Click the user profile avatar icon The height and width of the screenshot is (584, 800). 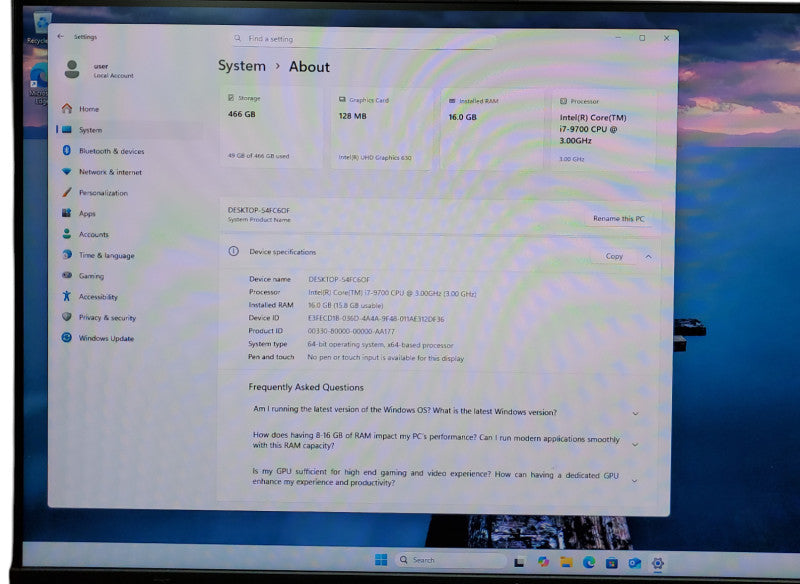coord(72,69)
